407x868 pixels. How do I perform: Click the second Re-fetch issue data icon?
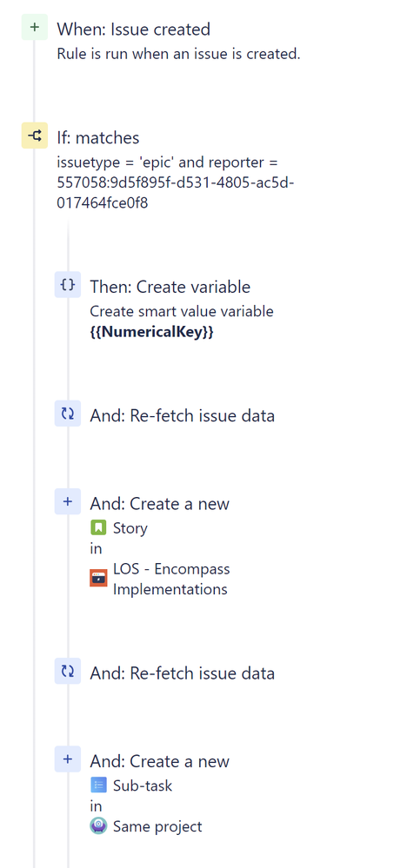68,672
